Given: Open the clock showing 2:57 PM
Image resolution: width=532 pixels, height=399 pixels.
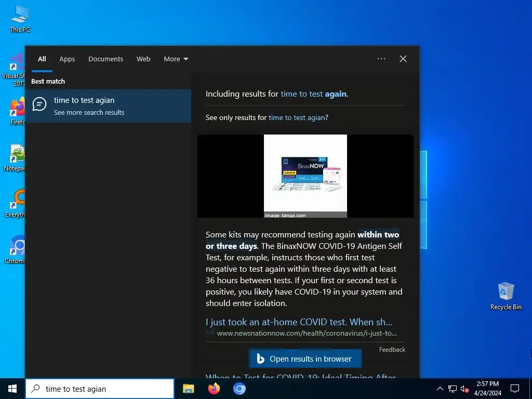Looking at the screenshot, I should point(487,389).
